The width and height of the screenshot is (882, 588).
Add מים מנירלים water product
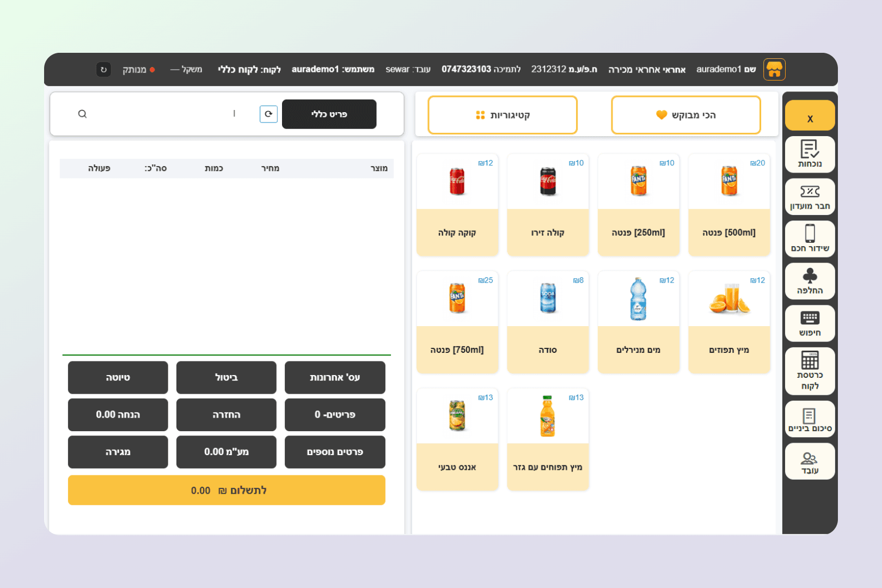coord(639,322)
